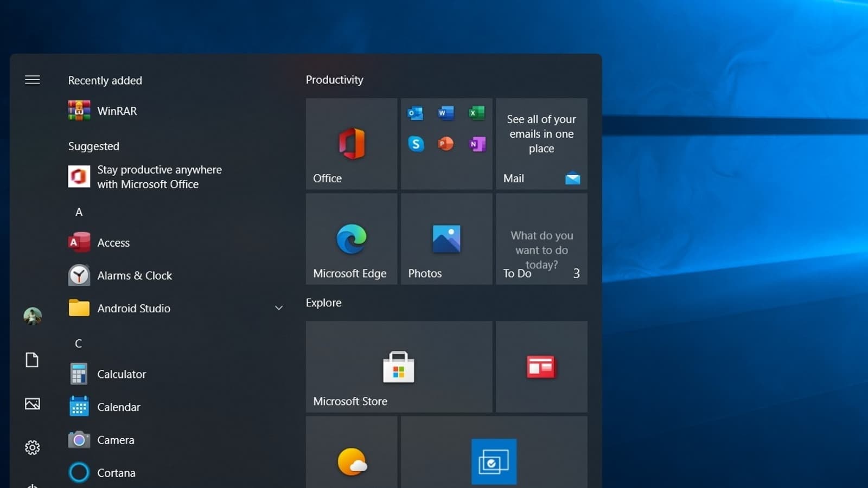Launch the Microsoft Edge tile
Viewport: 868px width, 488px height.
pos(352,239)
